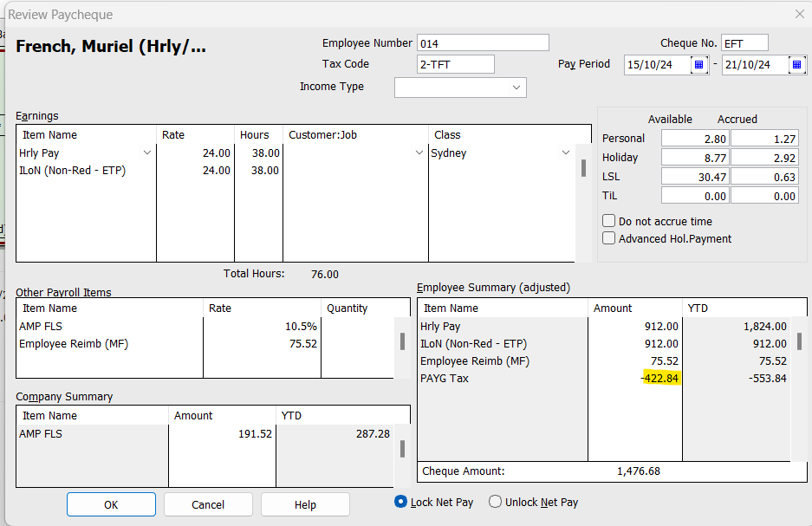This screenshot has width=812, height=526.
Task: Select ILoN hours 38.00 in Earnings
Action: pos(264,171)
